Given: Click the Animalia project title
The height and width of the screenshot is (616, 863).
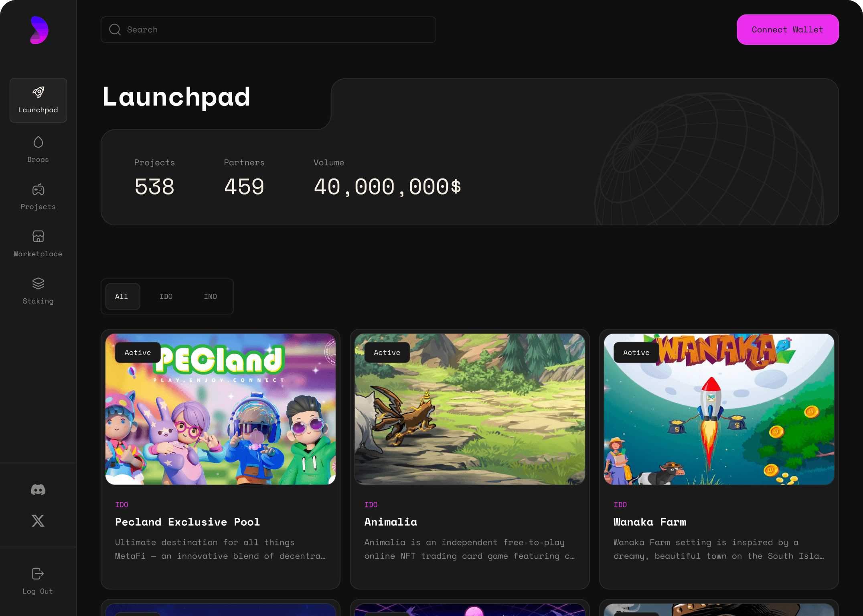Looking at the screenshot, I should pos(391,522).
